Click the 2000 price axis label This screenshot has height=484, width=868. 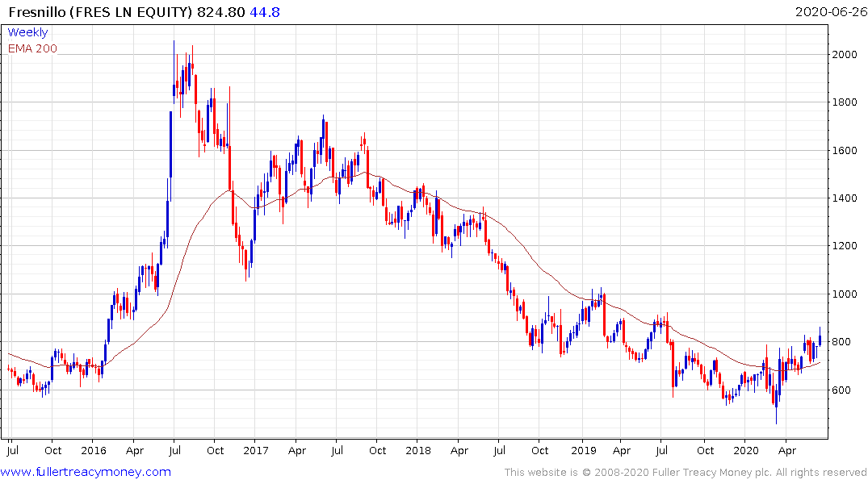tap(845, 54)
